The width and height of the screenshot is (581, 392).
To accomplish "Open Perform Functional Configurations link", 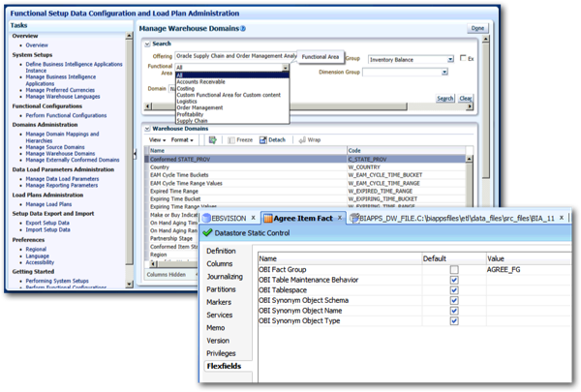I will tap(66, 115).
